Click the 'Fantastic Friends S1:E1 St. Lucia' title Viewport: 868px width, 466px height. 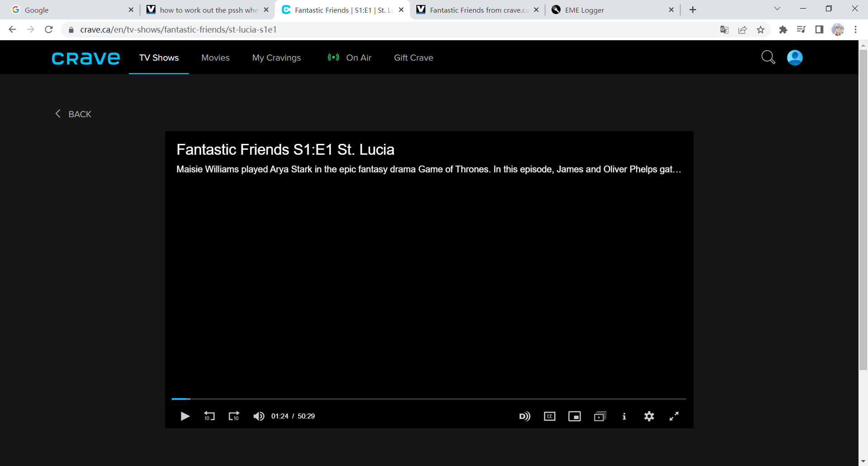coord(285,150)
